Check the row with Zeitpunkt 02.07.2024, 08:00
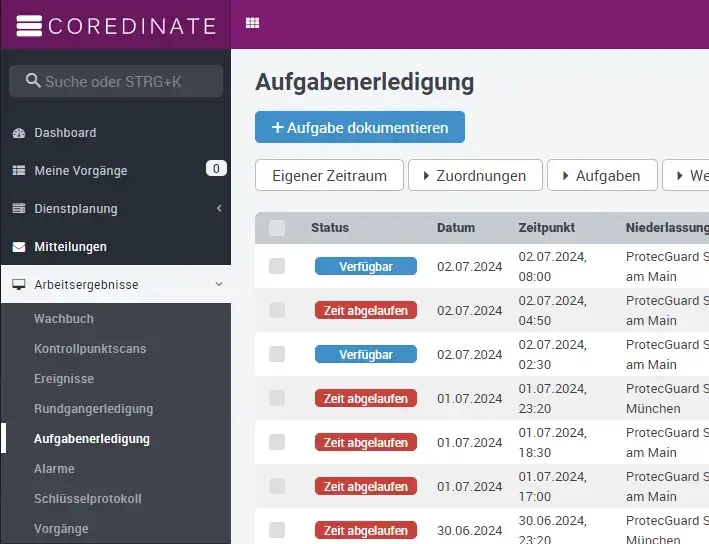This screenshot has width=709, height=544. coord(277,266)
